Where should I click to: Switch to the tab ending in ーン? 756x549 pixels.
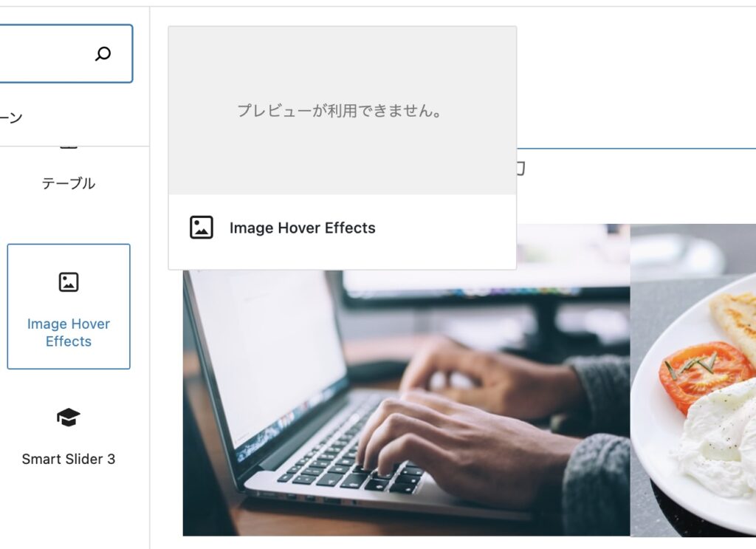(x=11, y=117)
